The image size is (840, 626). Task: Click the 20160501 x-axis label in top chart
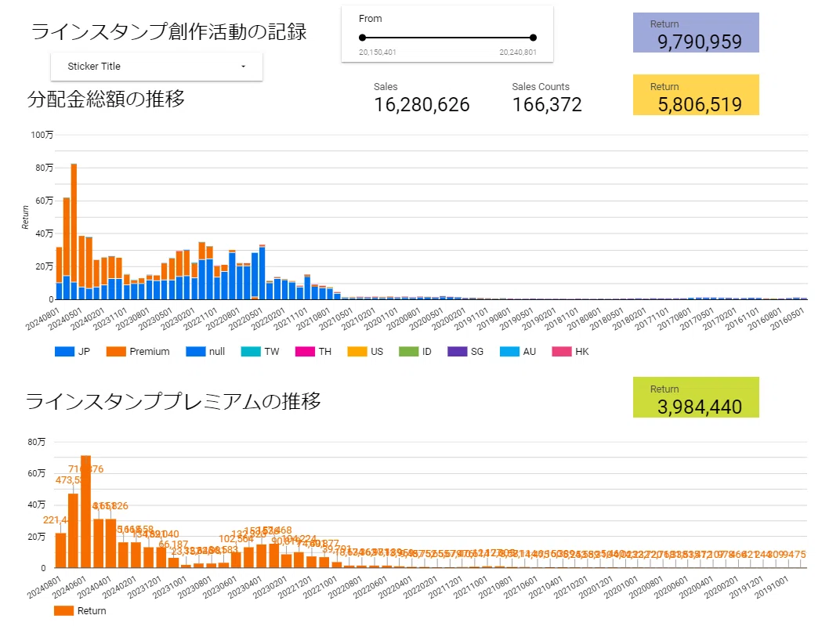click(787, 319)
